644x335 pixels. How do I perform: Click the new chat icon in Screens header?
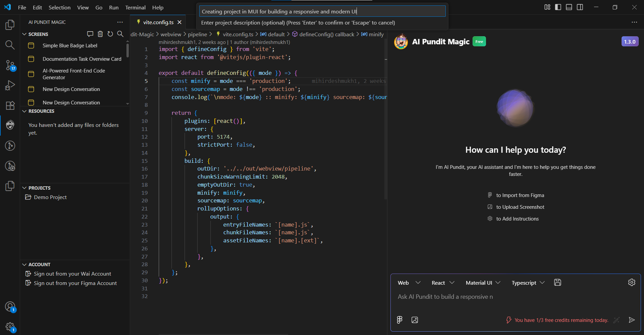click(x=90, y=34)
